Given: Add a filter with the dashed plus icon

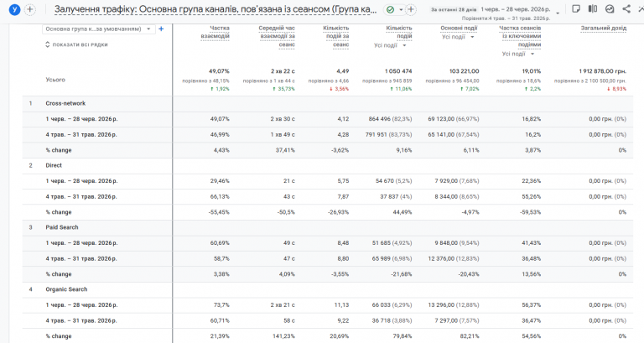Looking at the screenshot, I should pyautogui.click(x=411, y=9).
